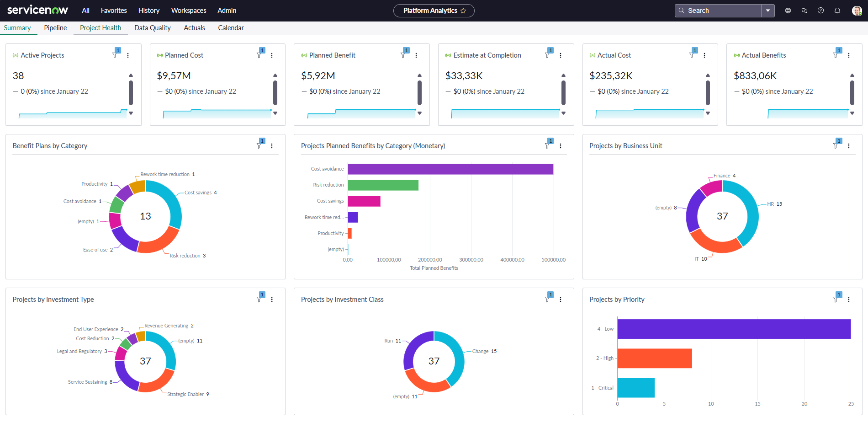Open the three-dot menu on Benefit Plans by Category
The width and height of the screenshot is (868, 423).
coord(272,146)
